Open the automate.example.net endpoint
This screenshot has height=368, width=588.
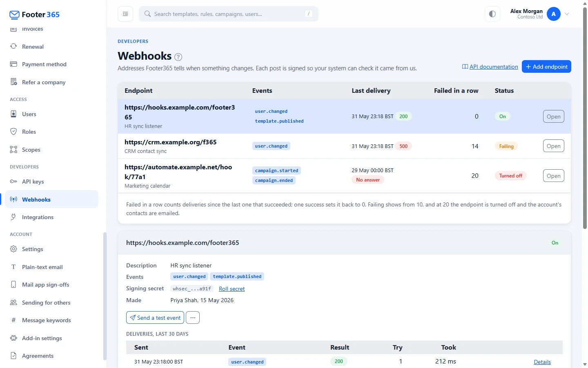[553, 176]
